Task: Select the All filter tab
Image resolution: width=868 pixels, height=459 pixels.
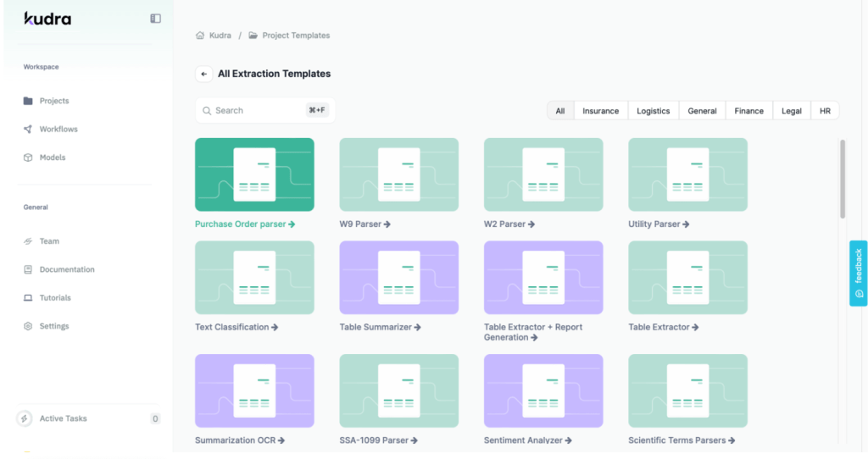Action: 560,111
